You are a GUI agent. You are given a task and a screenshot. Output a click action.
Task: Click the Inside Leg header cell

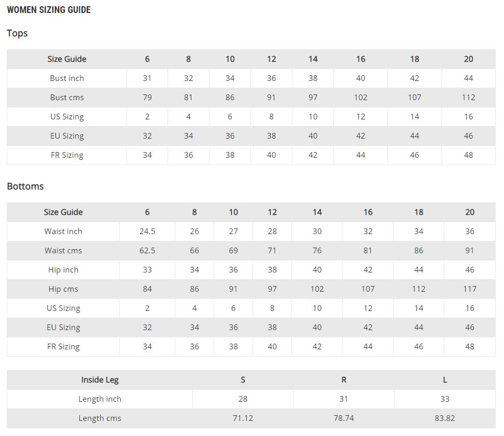click(100, 380)
